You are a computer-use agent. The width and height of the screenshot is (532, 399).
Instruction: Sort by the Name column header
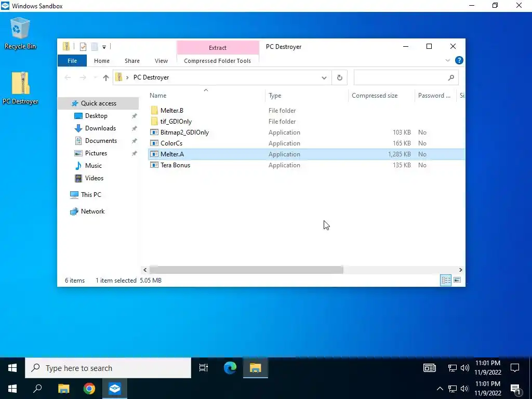click(206, 96)
